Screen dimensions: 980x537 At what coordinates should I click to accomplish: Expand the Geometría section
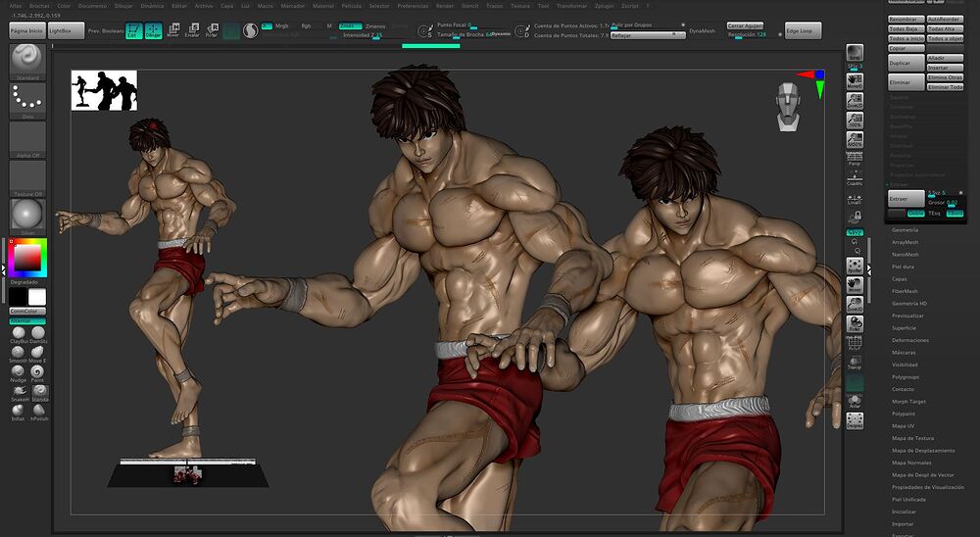point(905,230)
